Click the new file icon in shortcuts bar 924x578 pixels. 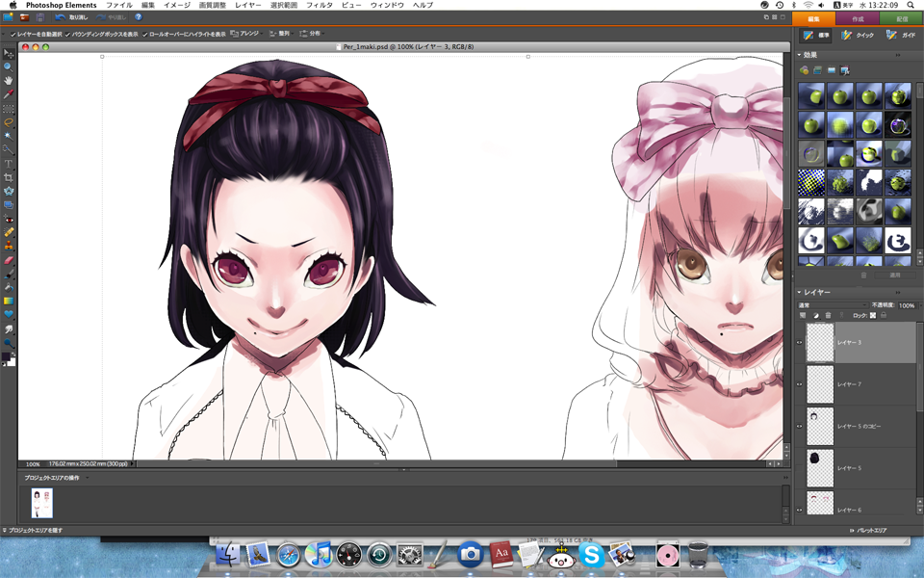tap(9, 17)
